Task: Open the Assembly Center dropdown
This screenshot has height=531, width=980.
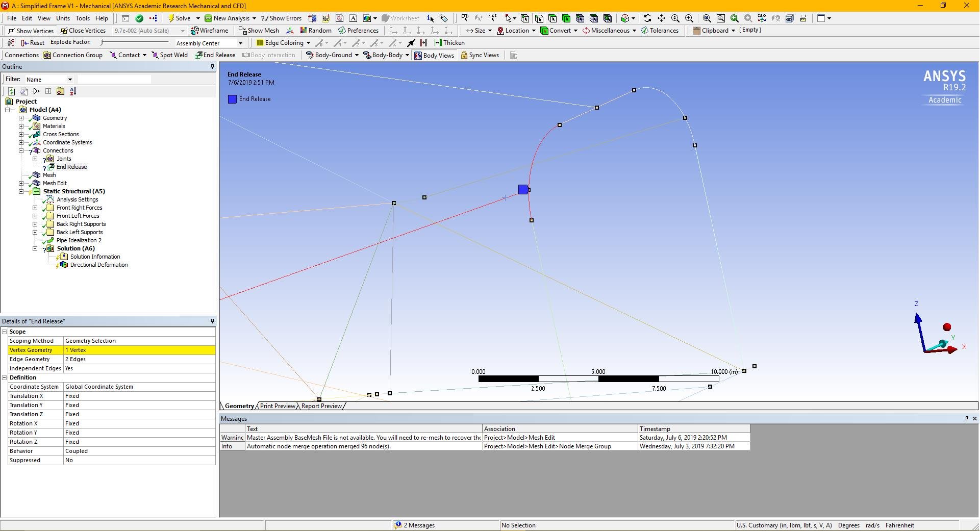Action: [241, 43]
